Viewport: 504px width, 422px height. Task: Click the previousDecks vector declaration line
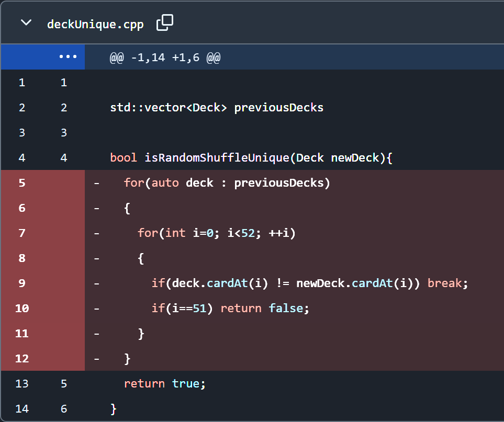(217, 108)
